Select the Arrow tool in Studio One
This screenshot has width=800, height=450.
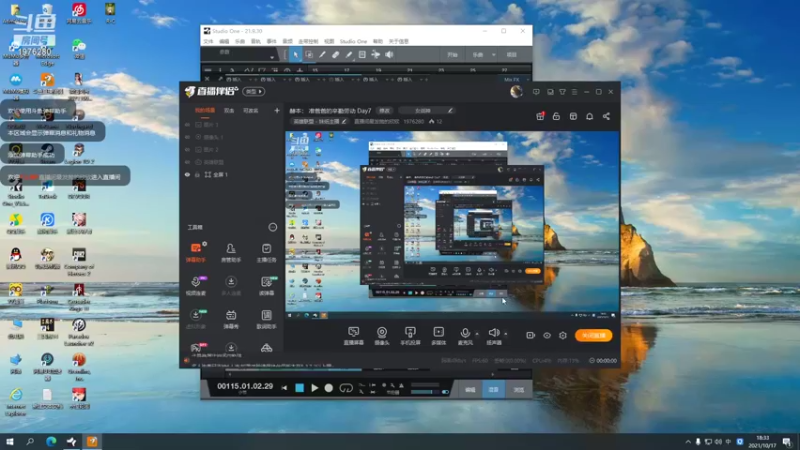click(x=295, y=55)
